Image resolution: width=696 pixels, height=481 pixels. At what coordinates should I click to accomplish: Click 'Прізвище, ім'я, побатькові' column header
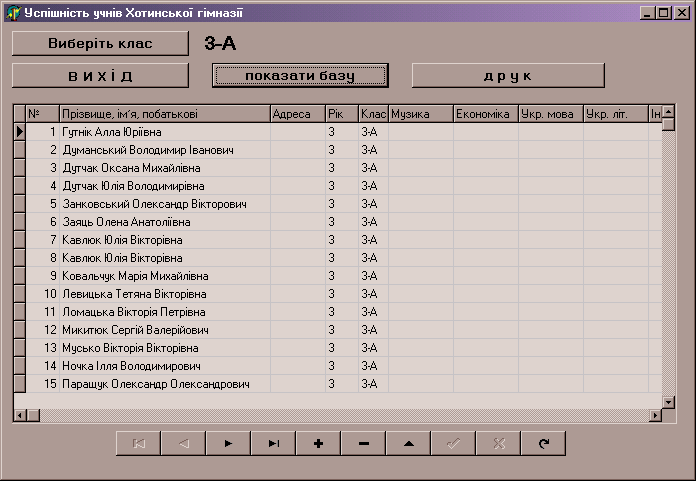coord(165,114)
